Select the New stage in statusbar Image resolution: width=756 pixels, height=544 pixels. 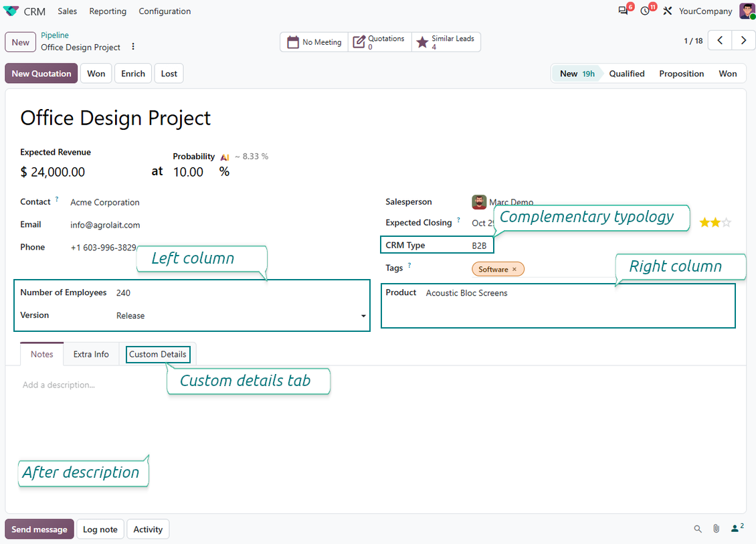pos(577,74)
